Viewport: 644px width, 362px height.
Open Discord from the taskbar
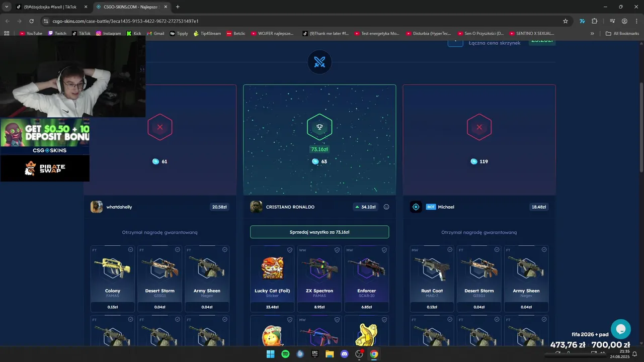[x=345, y=354]
